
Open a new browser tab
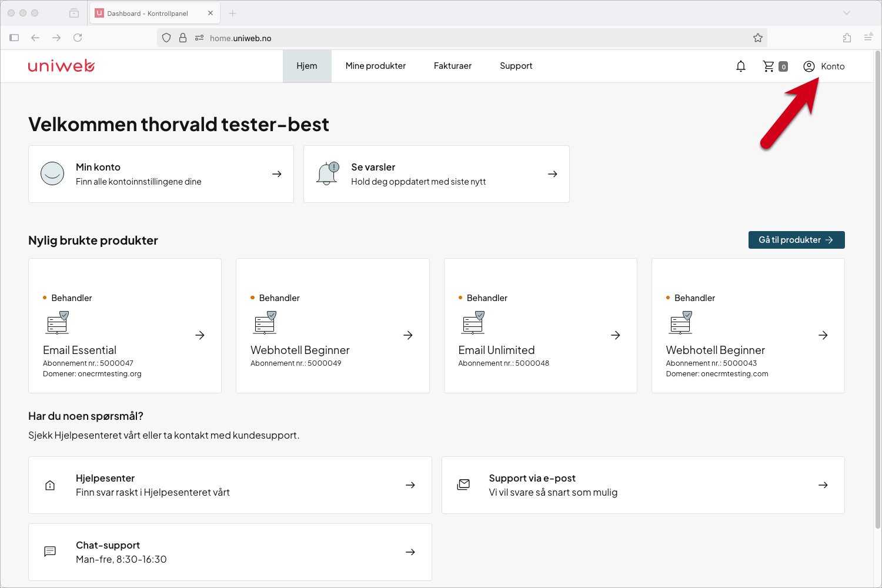pos(233,13)
